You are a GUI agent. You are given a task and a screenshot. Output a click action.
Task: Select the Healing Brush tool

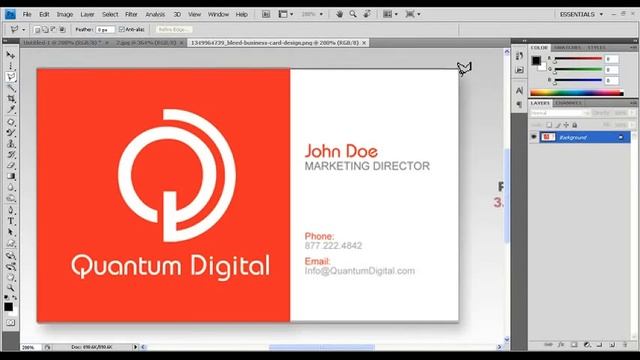11,122
